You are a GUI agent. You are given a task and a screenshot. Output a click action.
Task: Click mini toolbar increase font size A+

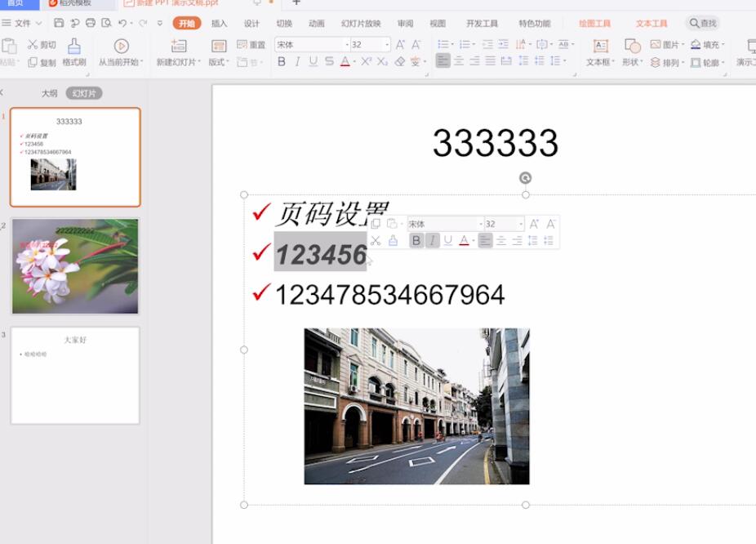534,224
